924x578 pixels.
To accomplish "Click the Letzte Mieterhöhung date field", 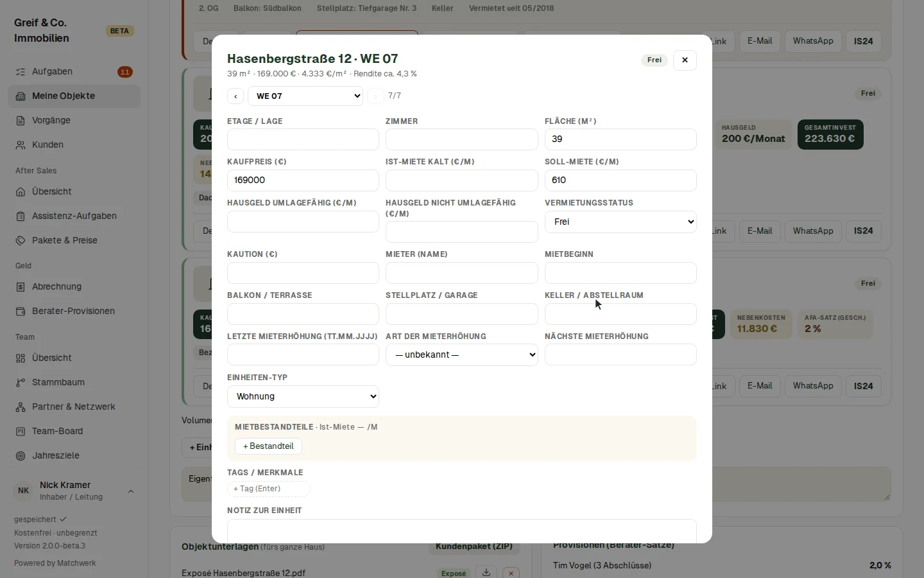I will pyautogui.click(x=303, y=355).
